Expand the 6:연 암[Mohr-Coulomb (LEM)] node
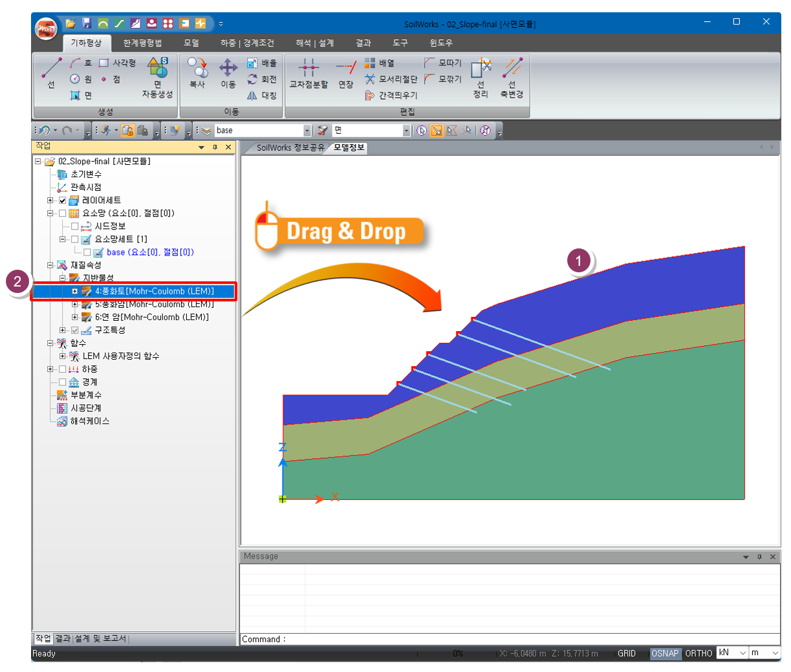Screen dimensions: 791x672 [x=75, y=317]
